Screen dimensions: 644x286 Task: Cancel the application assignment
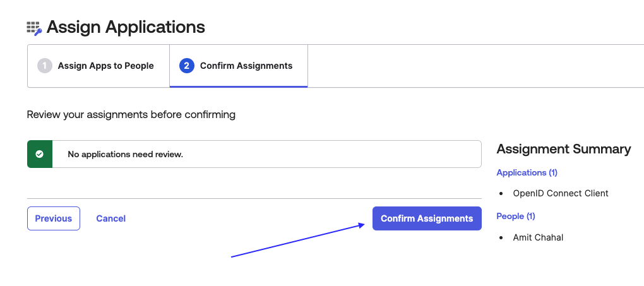110,218
